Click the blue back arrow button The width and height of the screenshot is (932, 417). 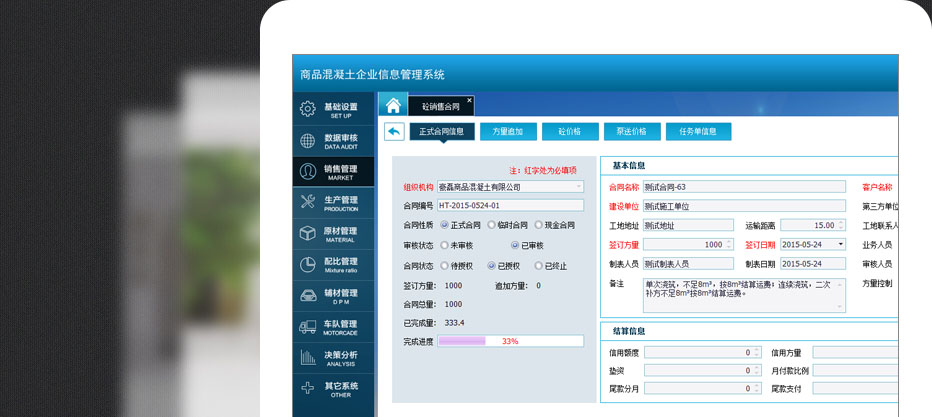[394, 131]
